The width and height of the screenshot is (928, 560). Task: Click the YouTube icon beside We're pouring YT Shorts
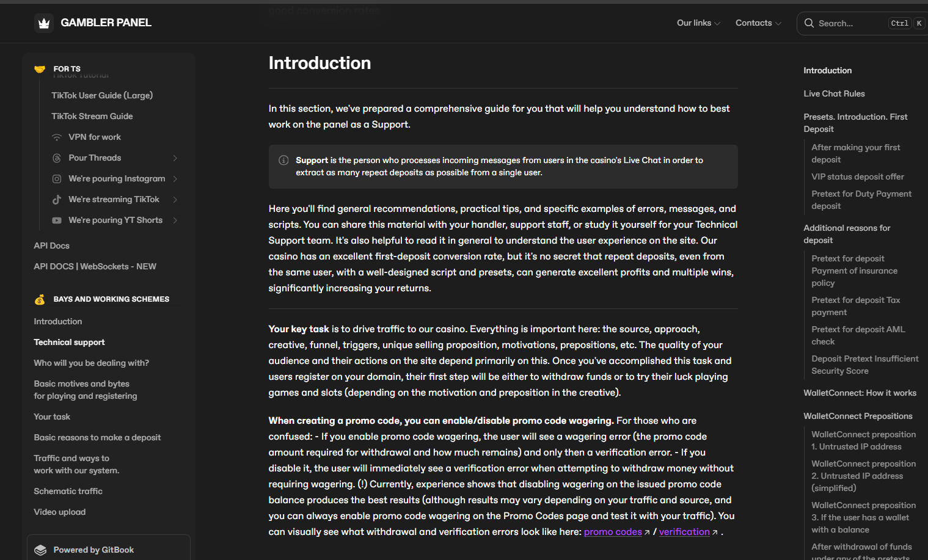point(56,220)
